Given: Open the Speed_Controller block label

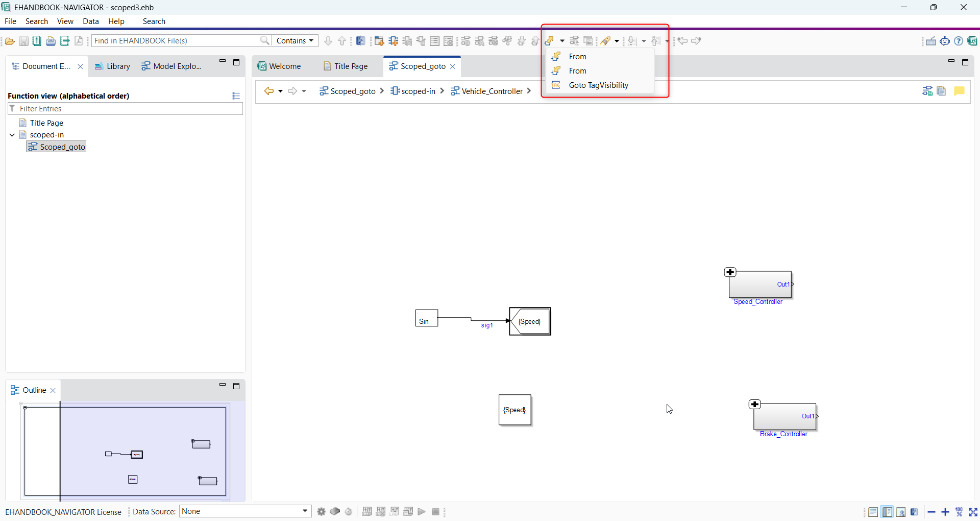Looking at the screenshot, I should click(757, 302).
